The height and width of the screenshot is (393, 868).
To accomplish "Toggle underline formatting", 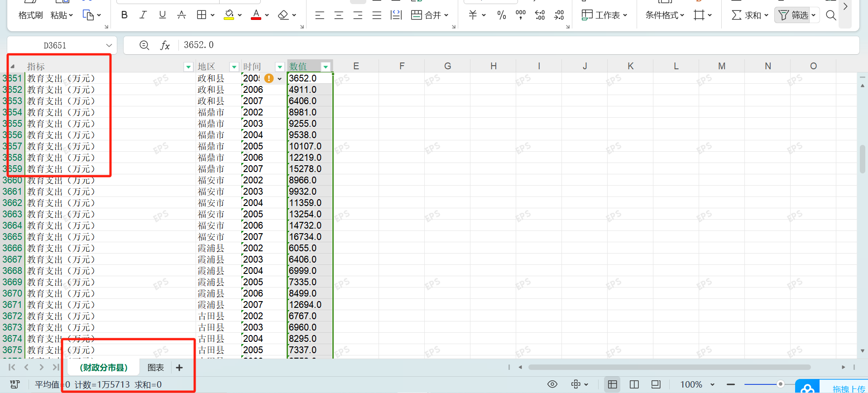I will tap(162, 15).
